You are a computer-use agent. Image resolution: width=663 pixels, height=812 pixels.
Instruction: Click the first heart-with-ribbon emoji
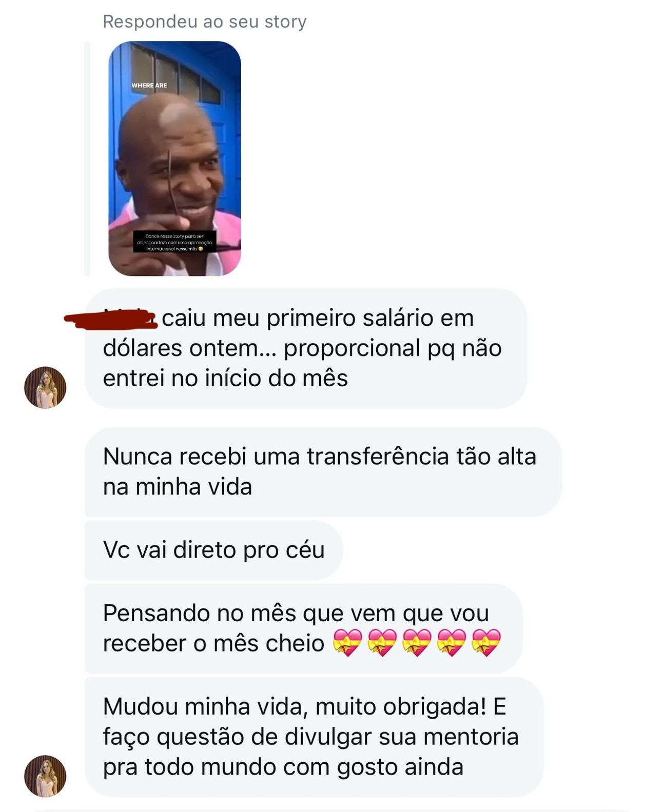click(x=347, y=643)
